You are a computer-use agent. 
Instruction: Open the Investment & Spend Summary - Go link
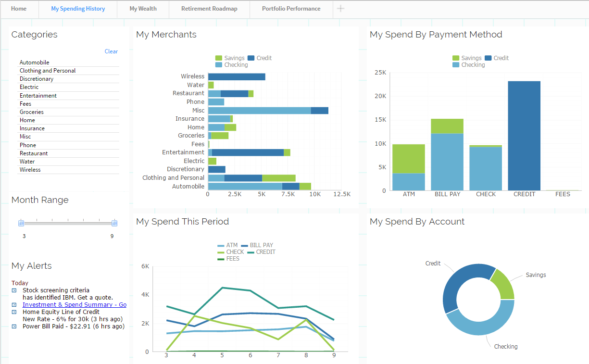pos(75,304)
